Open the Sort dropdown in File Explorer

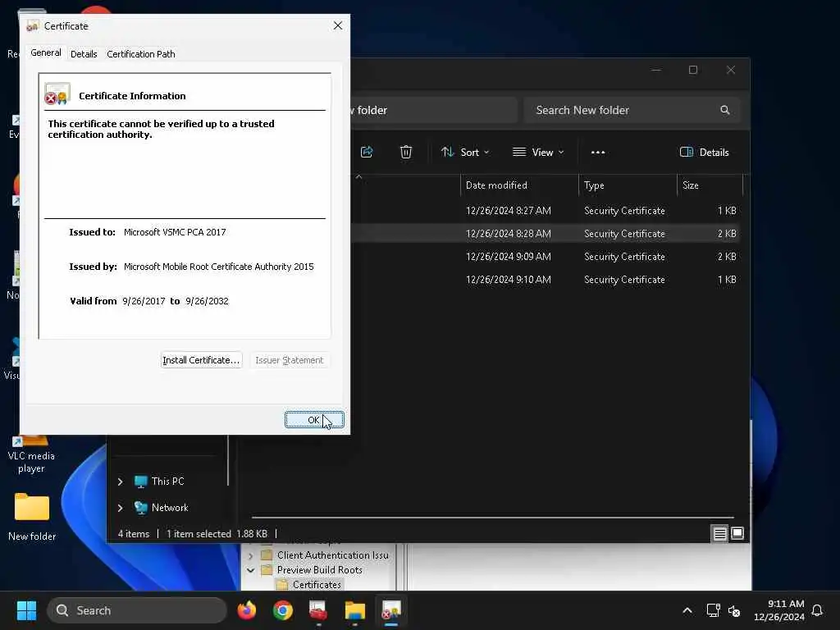[465, 152]
